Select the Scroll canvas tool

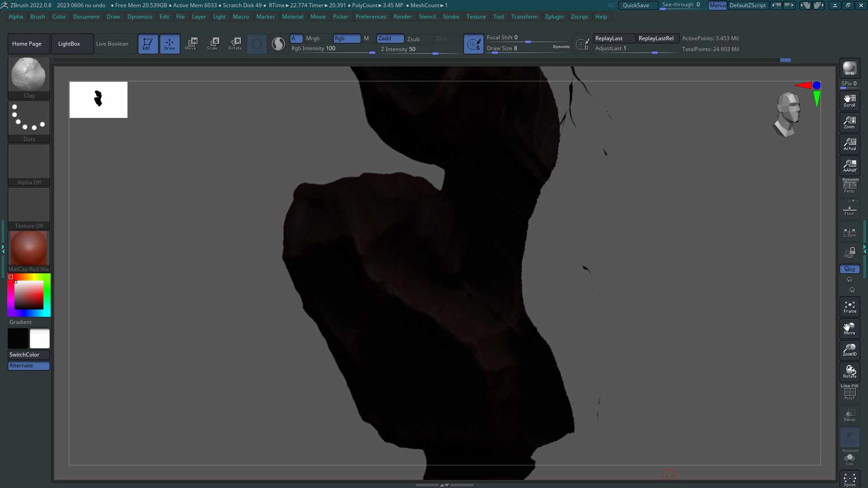(x=849, y=100)
